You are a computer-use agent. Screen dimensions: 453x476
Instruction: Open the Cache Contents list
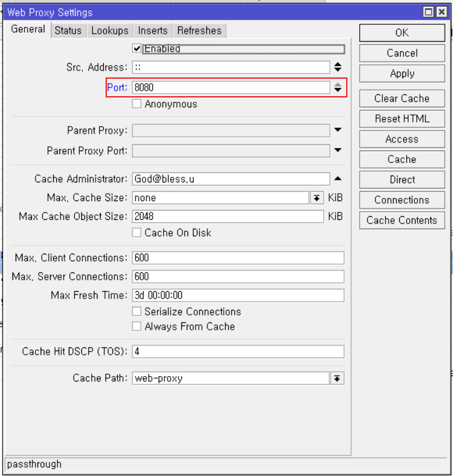[402, 221]
